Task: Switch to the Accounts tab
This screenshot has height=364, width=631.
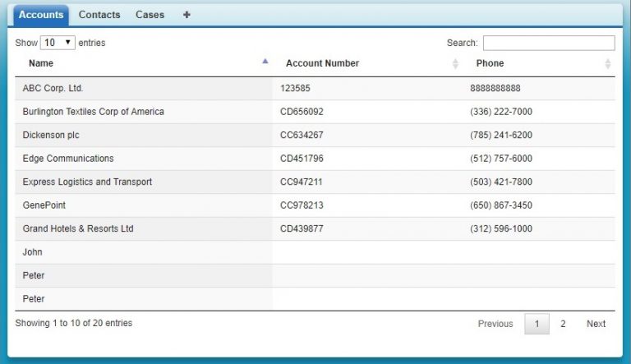Action: tap(41, 15)
